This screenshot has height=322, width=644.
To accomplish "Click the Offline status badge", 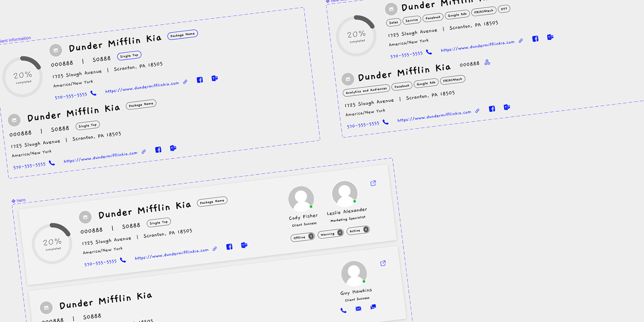I will point(302,237).
